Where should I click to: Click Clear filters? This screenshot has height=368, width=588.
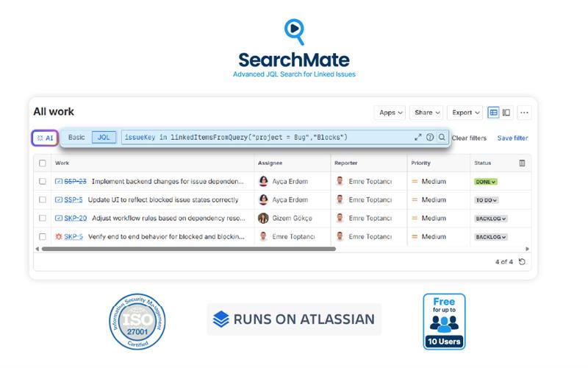pos(469,138)
